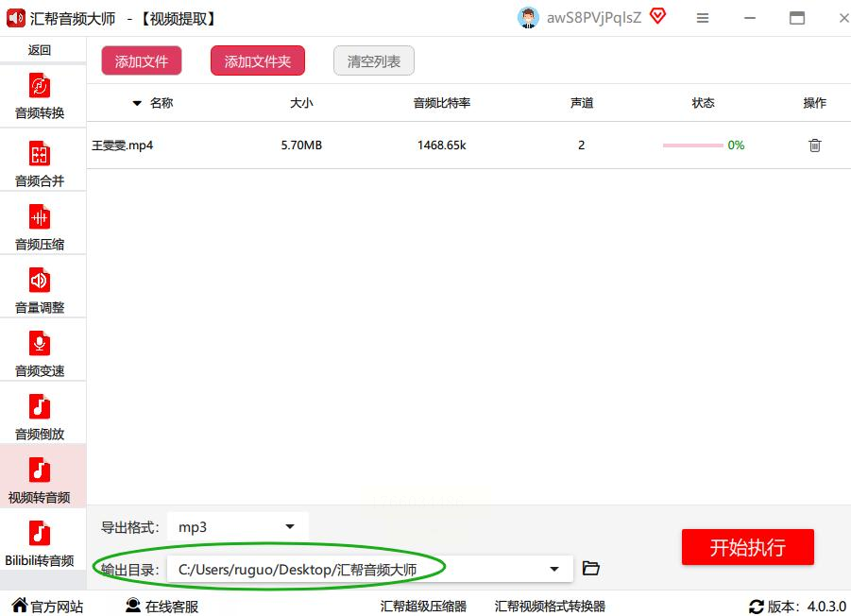Click the 1468.65k bitrate cell
851x616 pixels.
pyautogui.click(x=441, y=145)
